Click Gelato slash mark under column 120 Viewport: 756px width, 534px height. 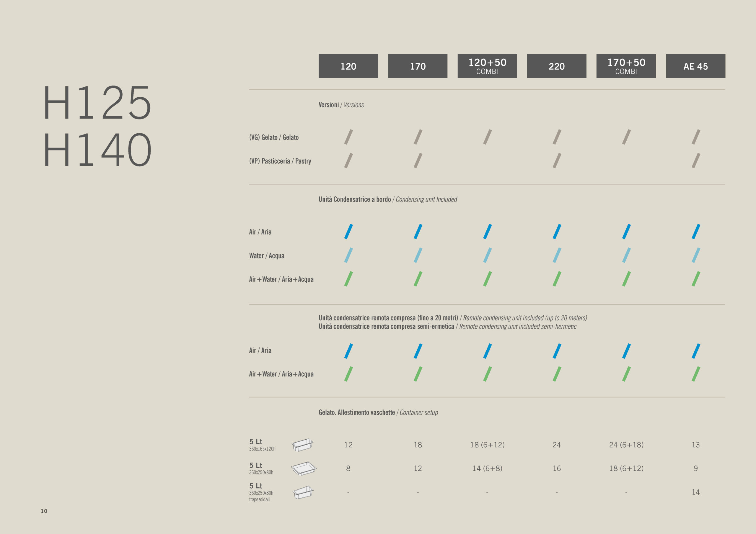click(x=348, y=137)
